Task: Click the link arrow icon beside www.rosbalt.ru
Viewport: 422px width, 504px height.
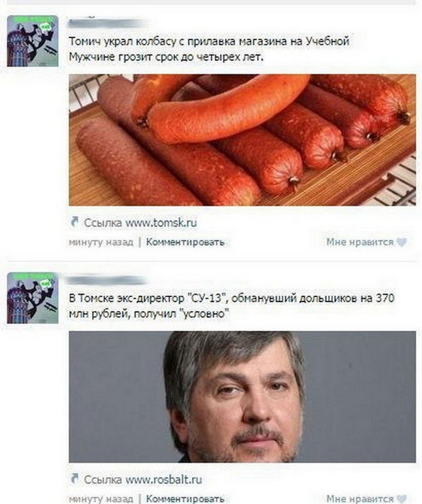Action: [x=74, y=479]
